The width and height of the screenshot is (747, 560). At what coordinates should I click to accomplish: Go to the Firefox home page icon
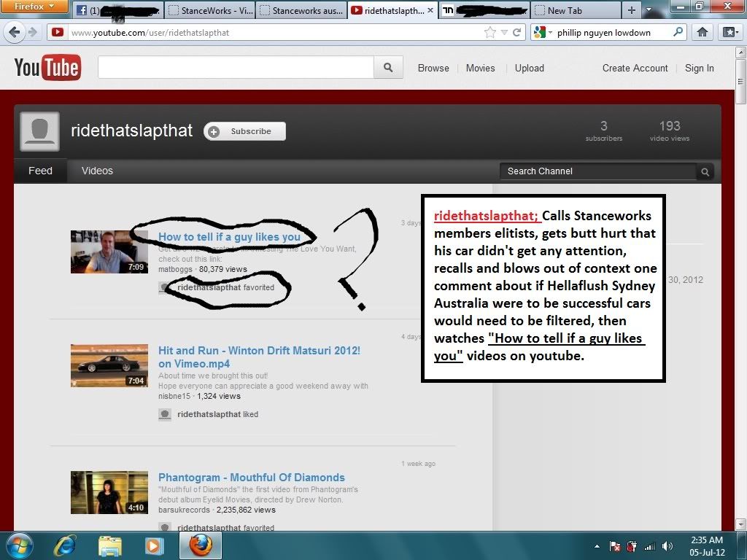click(703, 32)
